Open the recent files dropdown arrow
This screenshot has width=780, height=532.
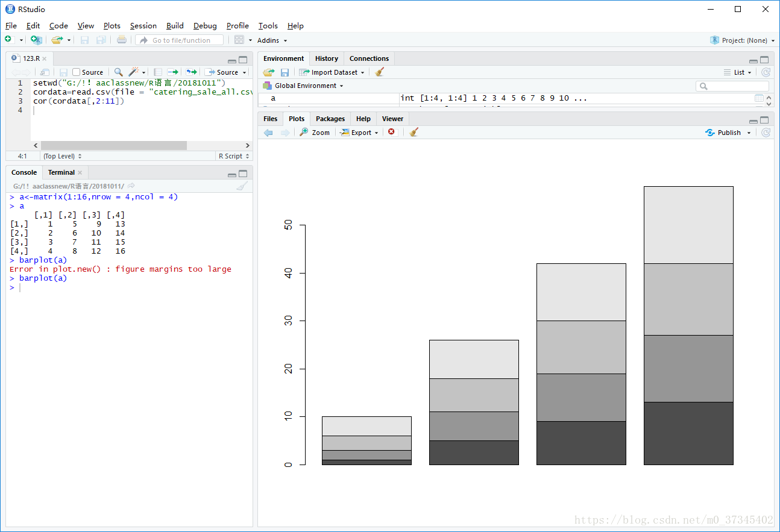pyautogui.click(x=69, y=40)
